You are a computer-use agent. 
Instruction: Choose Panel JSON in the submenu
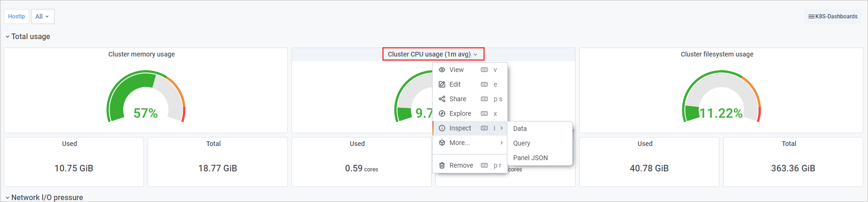pos(530,158)
